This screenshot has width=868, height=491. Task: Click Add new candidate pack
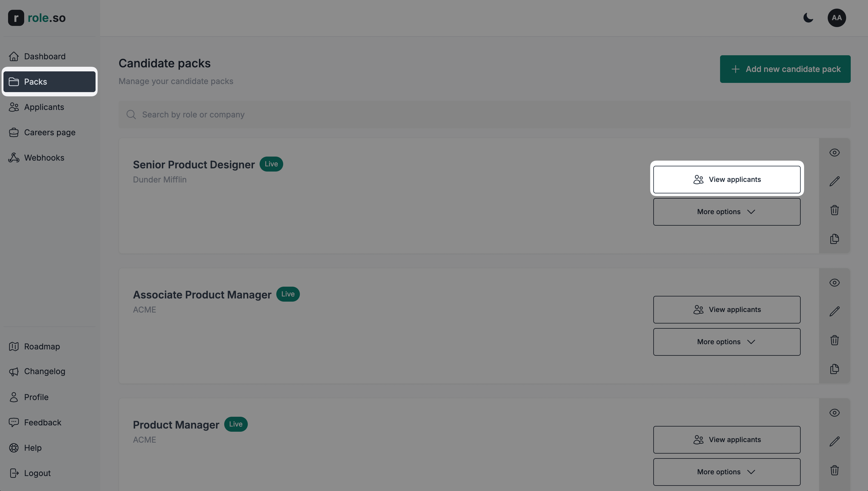(x=785, y=69)
